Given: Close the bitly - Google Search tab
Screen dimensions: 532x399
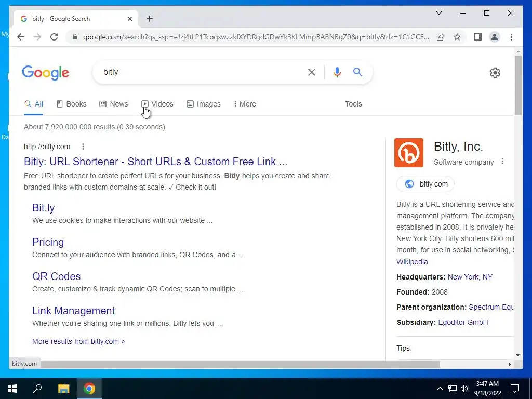Looking at the screenshot, I should click(129, 19).
